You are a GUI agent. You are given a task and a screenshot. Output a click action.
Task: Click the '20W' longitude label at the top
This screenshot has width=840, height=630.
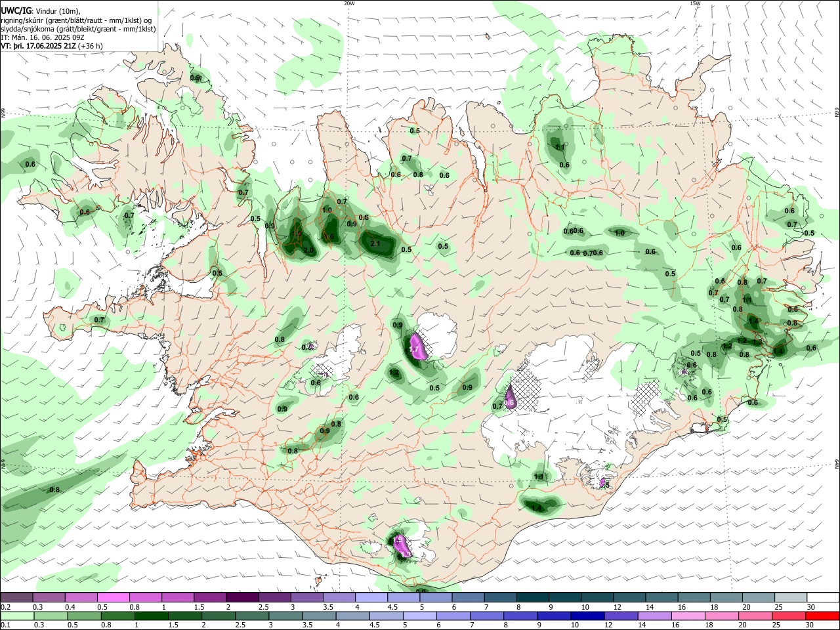pos(349,3)
